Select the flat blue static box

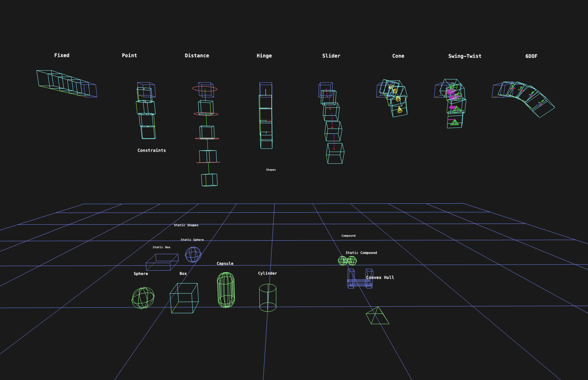pos(162,262)
